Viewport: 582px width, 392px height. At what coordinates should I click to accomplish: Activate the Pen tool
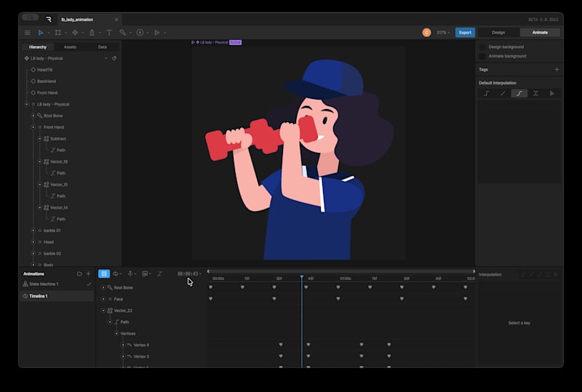pyautogui.click(x=92, y=33)
